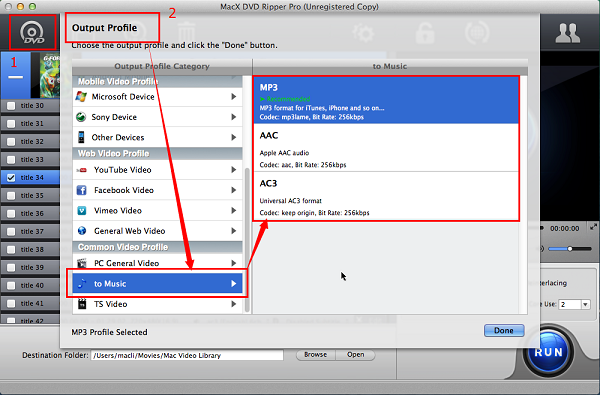The width and height of the screenshot is (600, 395).
Task: Click the fullscreen expand icon in preview
Action: coord(593,227)
